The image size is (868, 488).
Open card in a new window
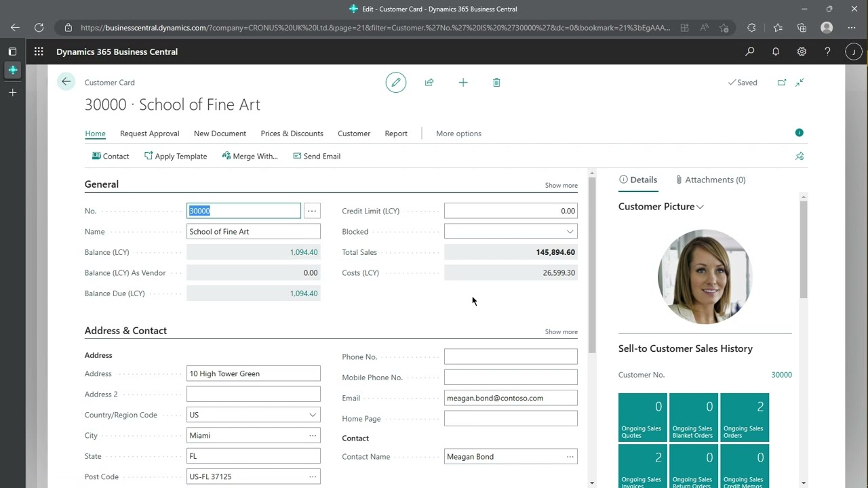[x=782, y=83]
